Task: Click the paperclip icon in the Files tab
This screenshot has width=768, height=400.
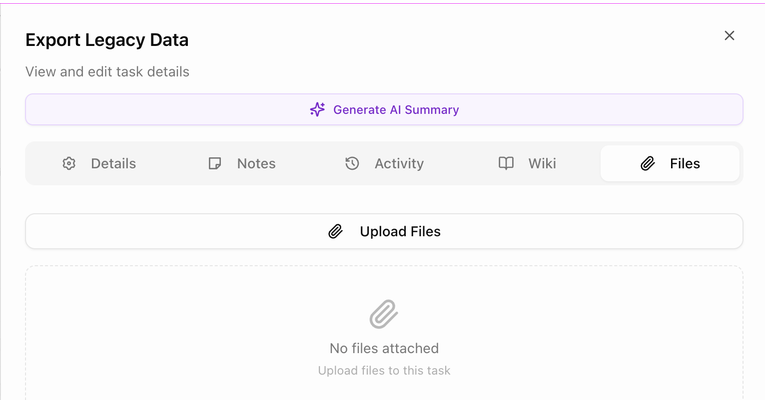Action: (648, 164)
